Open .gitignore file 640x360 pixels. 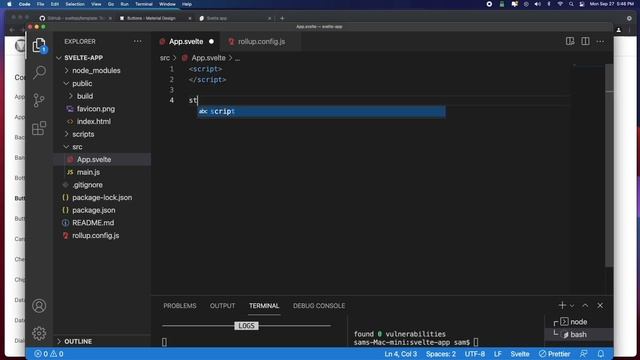87,184
